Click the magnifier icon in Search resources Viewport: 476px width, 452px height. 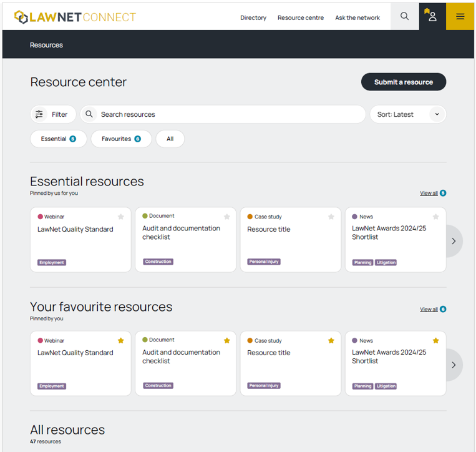[89, 114]
